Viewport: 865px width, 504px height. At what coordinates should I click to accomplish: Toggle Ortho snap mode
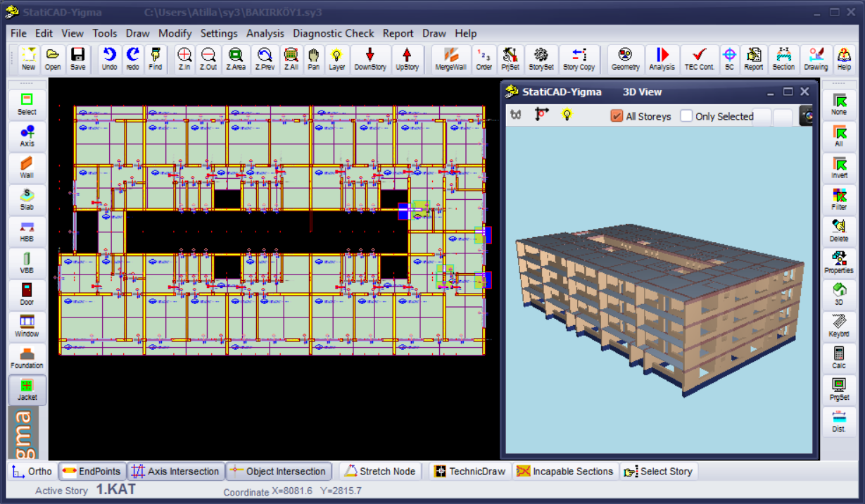pos(32,471)
